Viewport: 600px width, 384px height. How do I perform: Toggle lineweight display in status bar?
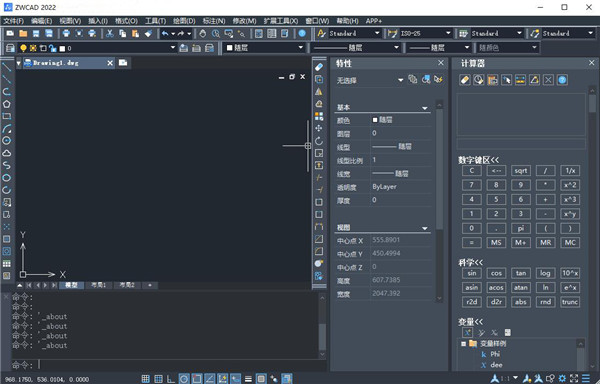tap(248, 379)
